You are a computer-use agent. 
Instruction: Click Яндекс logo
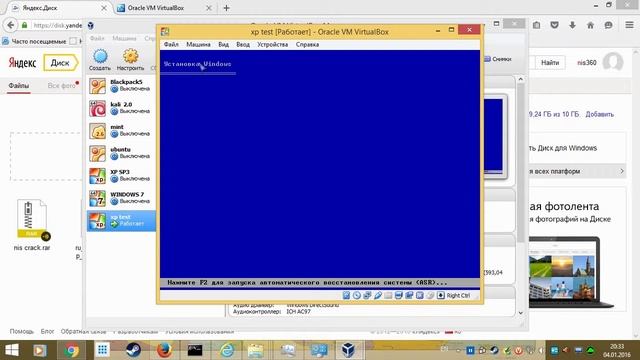click(x=22, y=63)
